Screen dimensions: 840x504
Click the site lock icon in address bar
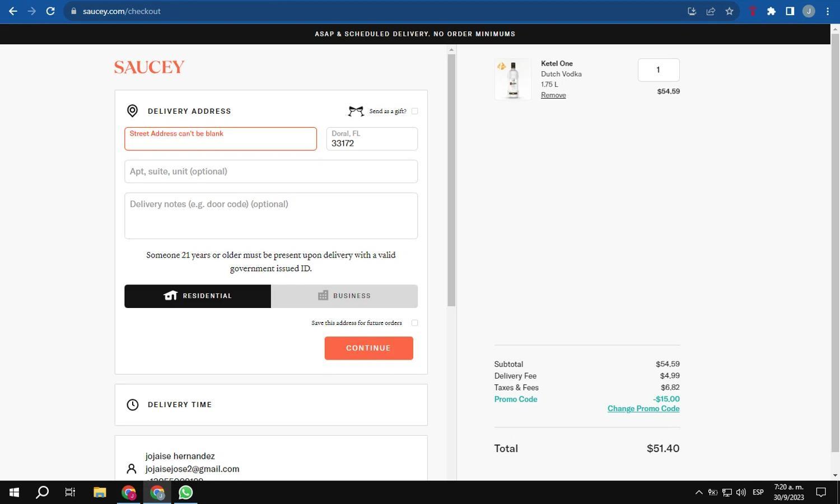(x=73, y=11)
